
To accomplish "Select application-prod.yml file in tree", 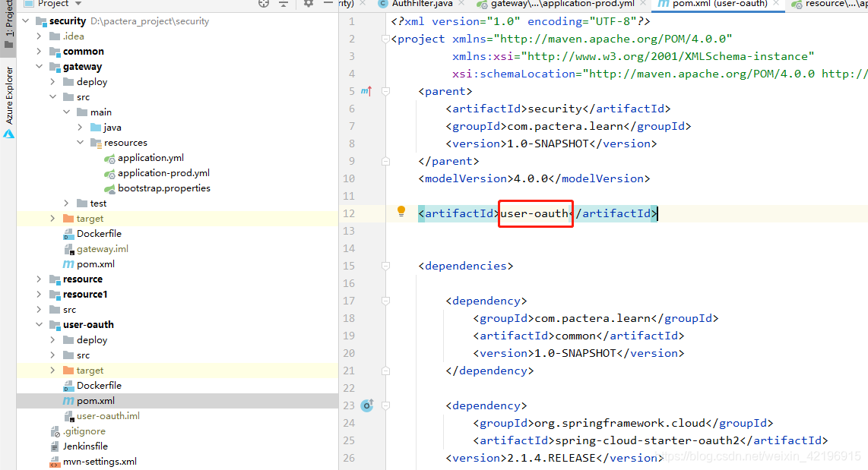I will [x=163, y=173].
